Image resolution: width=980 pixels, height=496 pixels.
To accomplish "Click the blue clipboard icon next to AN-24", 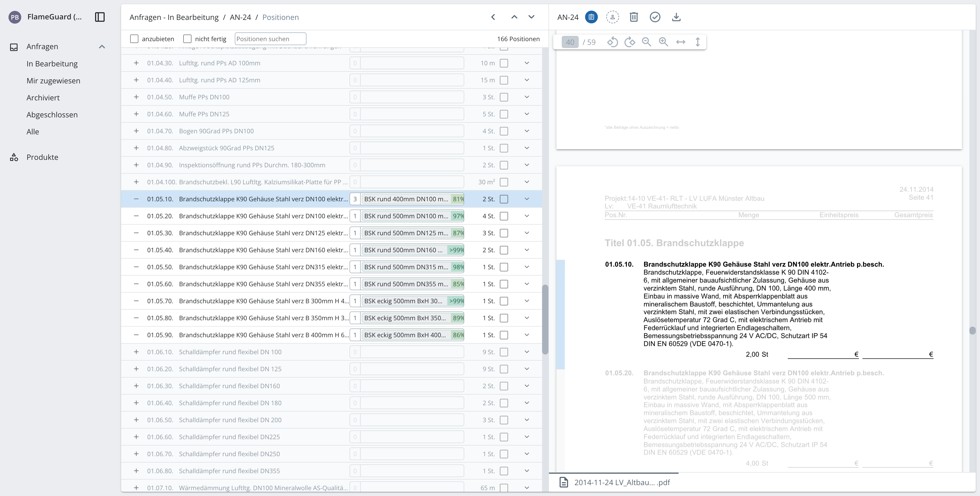I will pyautogui.click(x=591, y=17).
